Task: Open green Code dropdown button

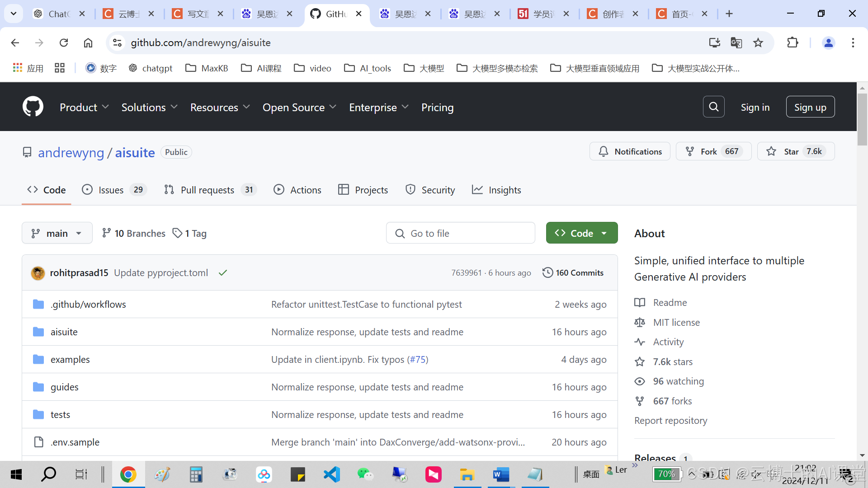Action: pos(581,233)
